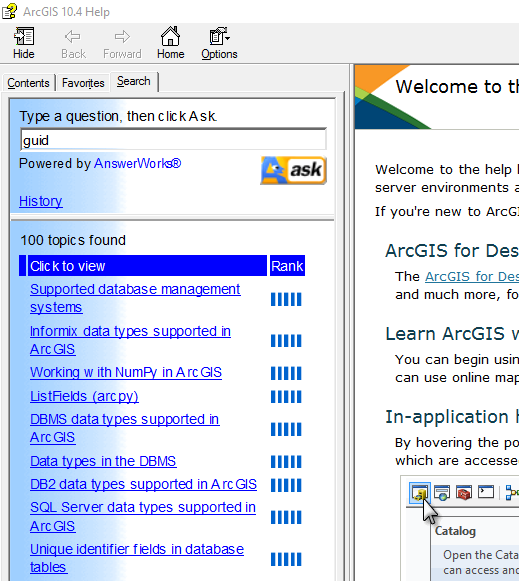519x581 pixels.
Task: Click the question input field containing guid
Action: (x=173, y=140)
